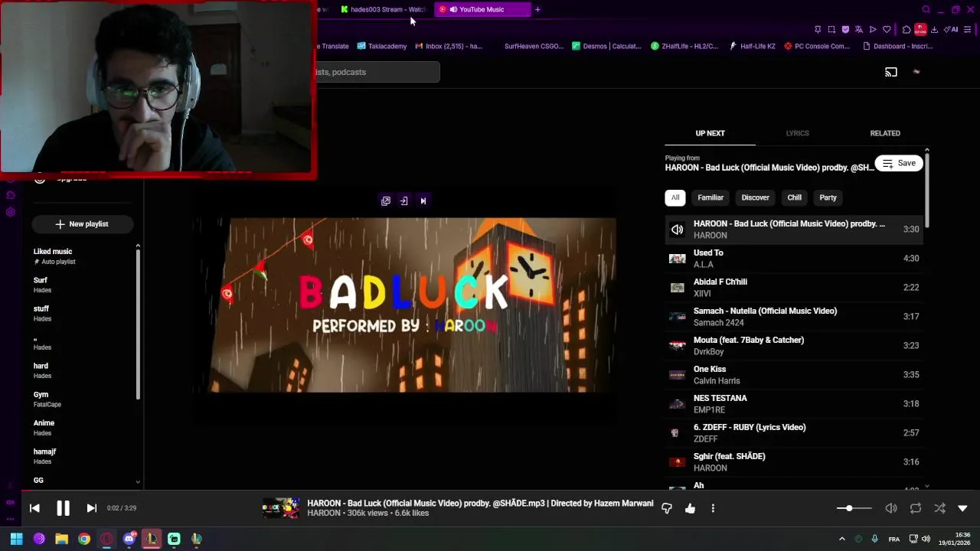Click the Bad Luck video player
Image resolution: width=980 pixels, height=551 pixels.
(404, 305)
